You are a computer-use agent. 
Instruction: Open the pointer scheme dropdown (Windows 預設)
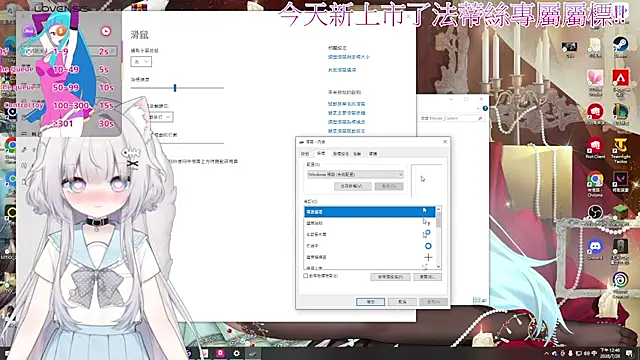[x=355, y=174]
